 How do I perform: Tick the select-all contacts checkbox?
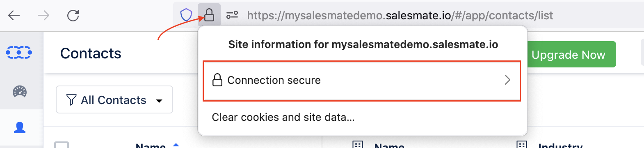point(62,145)
